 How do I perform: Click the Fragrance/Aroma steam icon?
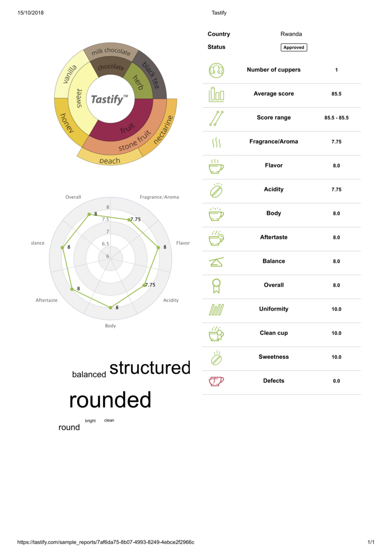(216, 143)
